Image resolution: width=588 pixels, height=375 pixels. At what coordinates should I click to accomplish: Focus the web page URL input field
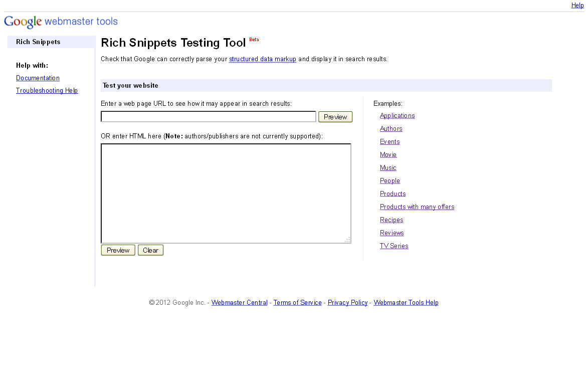point(209,117)
